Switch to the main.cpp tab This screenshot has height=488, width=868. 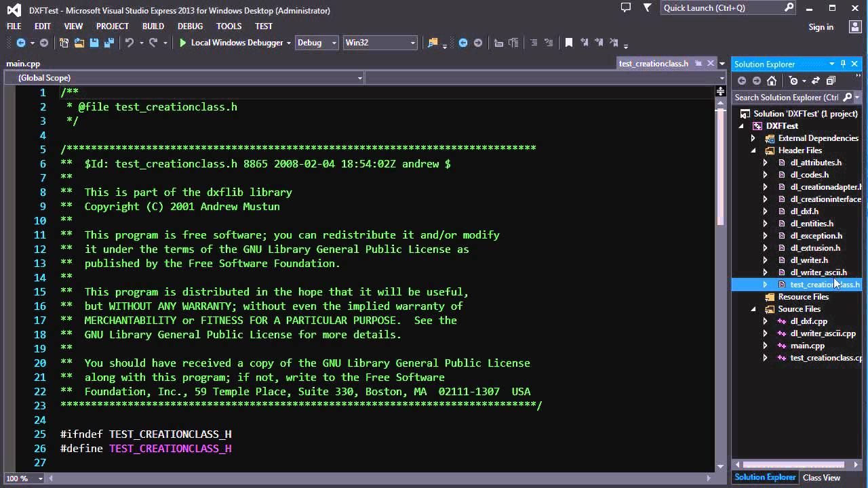click(23, 64)
